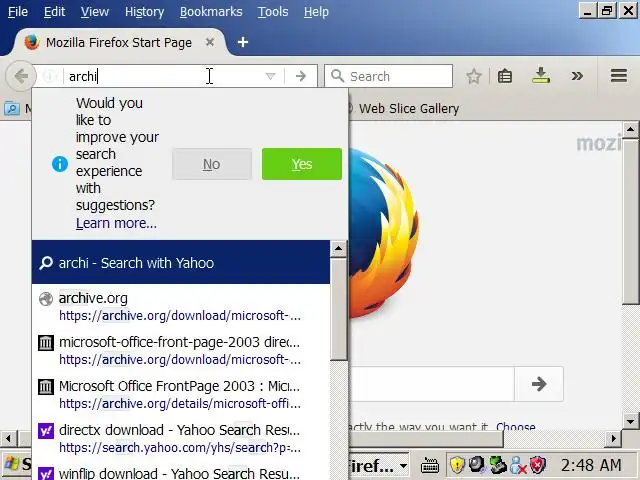Choose the archive.org suggestion

[x=181, y=307]
